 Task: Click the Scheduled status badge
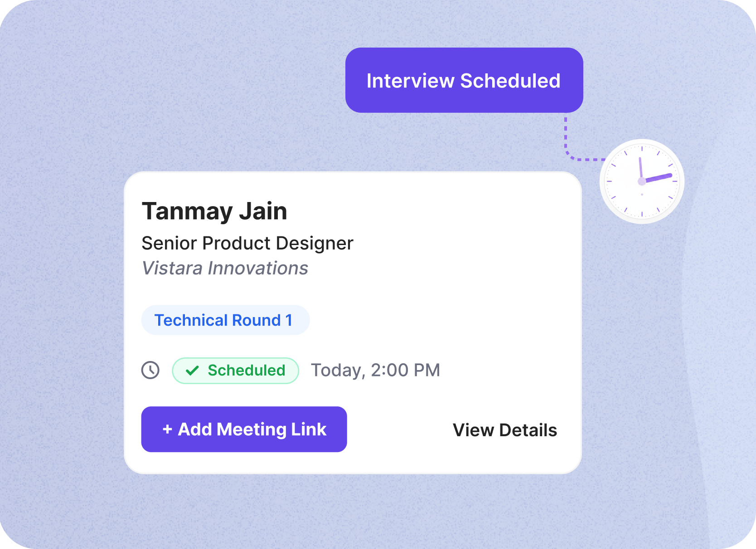[x=235, y=371]
